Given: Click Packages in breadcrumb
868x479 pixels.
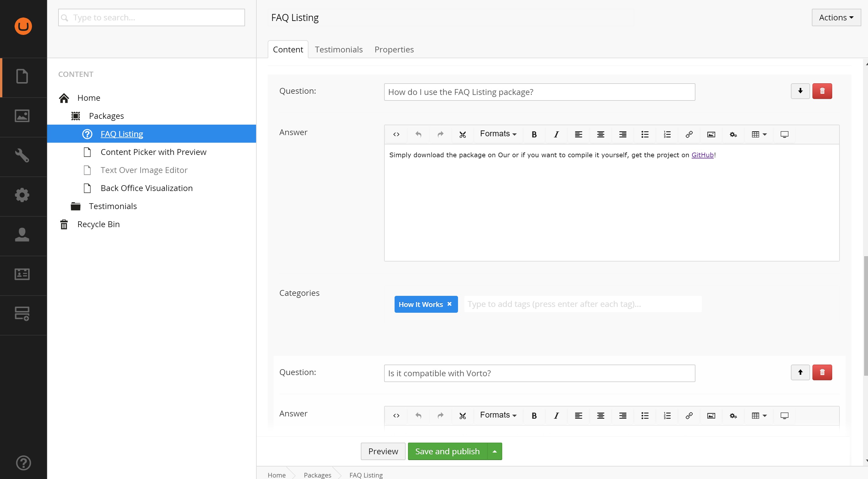Looking at the screenshot, I should 317,475.
